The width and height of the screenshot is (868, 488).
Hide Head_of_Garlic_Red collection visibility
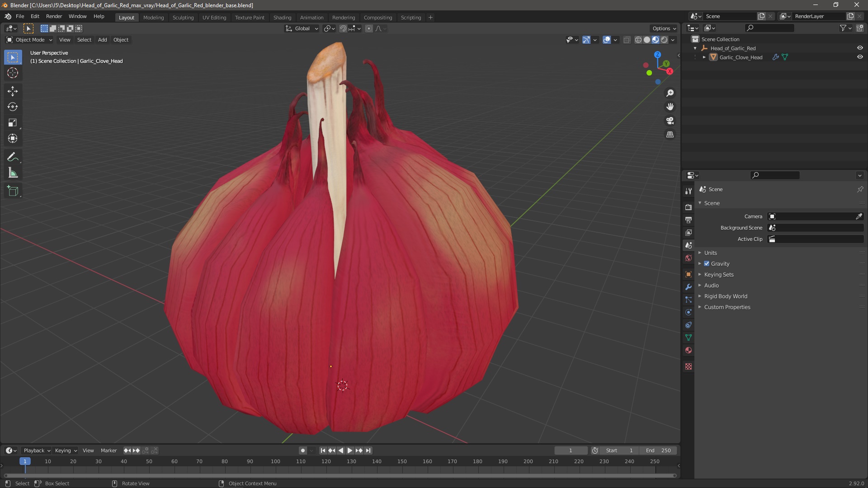860,48
